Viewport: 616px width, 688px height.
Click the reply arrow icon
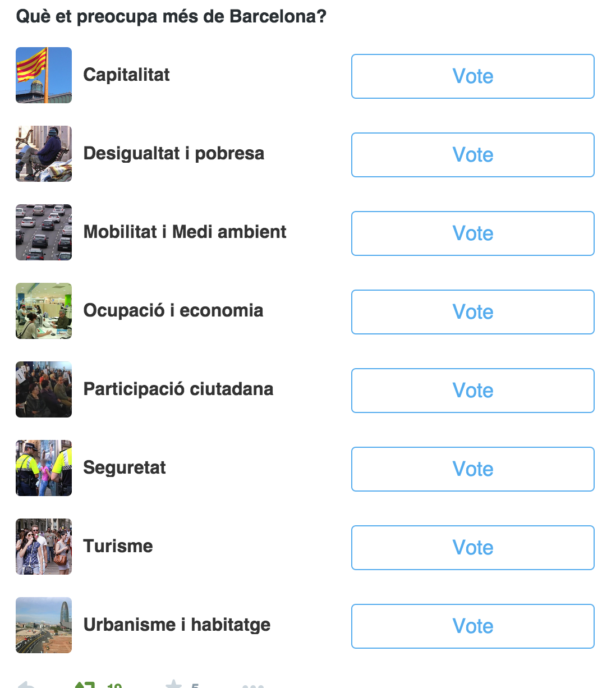[x=26, y=685]
